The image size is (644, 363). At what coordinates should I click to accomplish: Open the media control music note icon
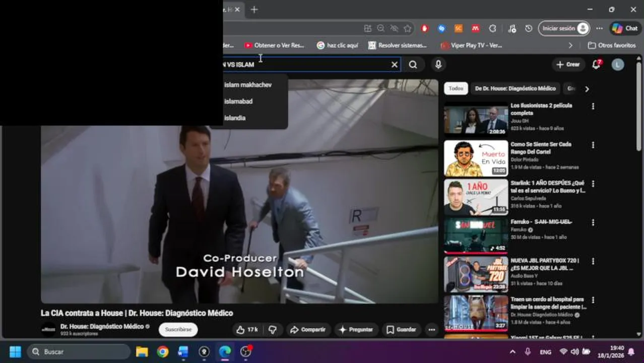512,29
